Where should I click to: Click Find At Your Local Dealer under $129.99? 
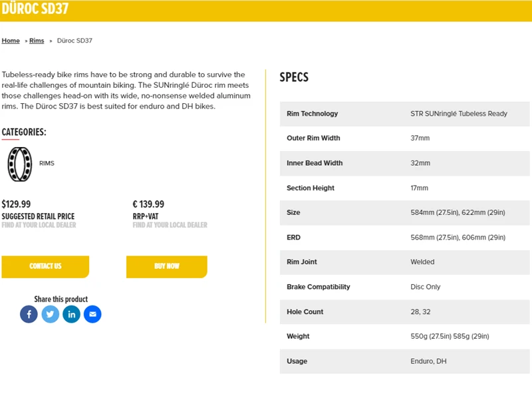(x=39, y=225)
